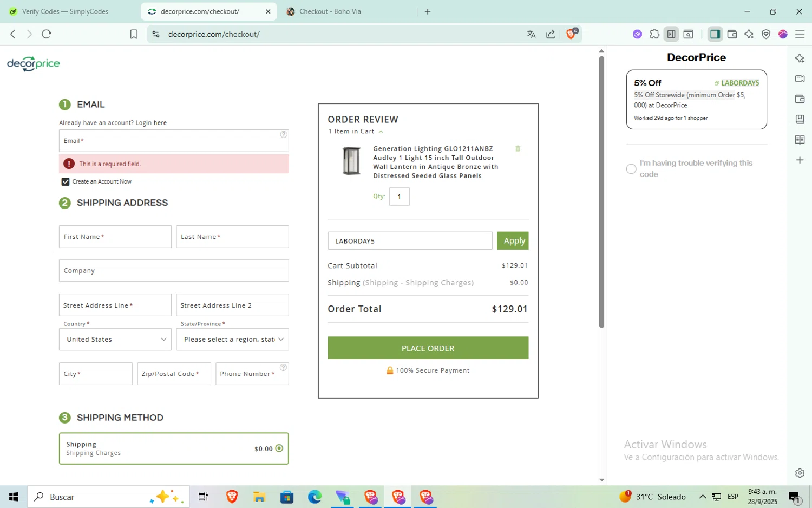Open the State/Province region dropdown
Image resolution: width=812 pixels, height=508 pixels.
click(x=232, y=340)
